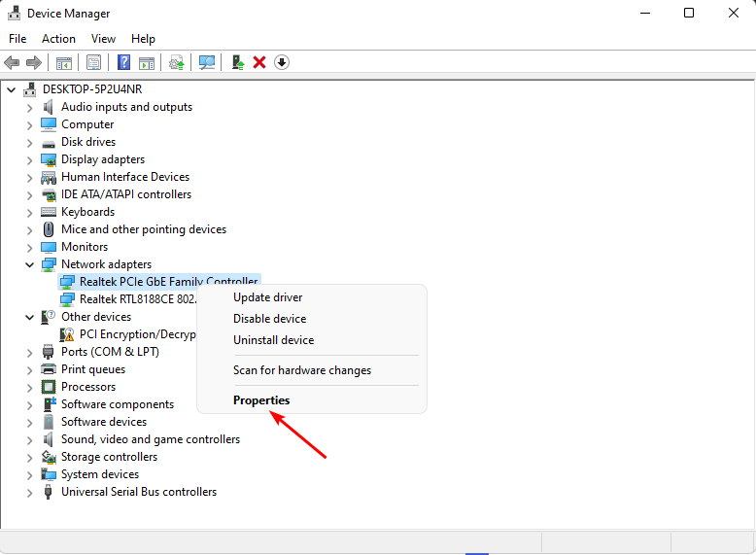Click the Storage controllers icon
The image size is (756, 555).
(x=49, y=457)
